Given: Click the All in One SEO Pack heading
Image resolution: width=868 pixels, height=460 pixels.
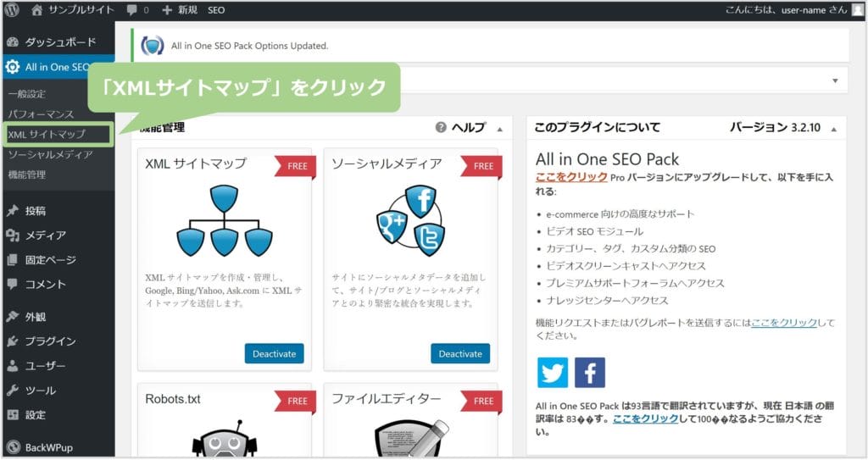Looking at the screenshot, I should coord(607,159).
